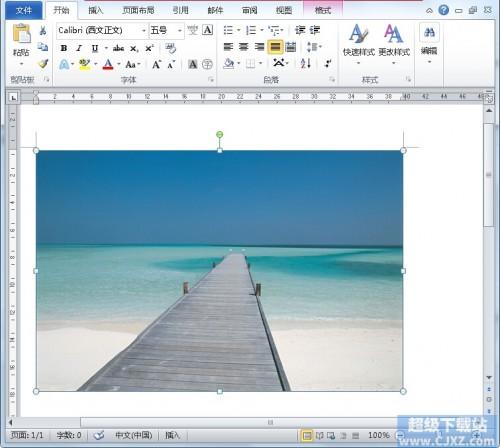Collapse the ribbon with the caret
Viewport: 500px width, 448px height.
click(x=429, y=11)
